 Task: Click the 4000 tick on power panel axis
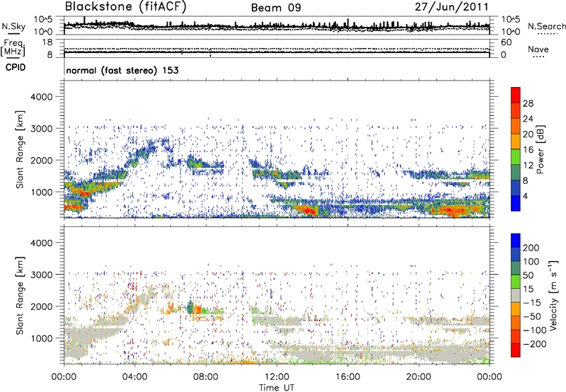point(41,97)
